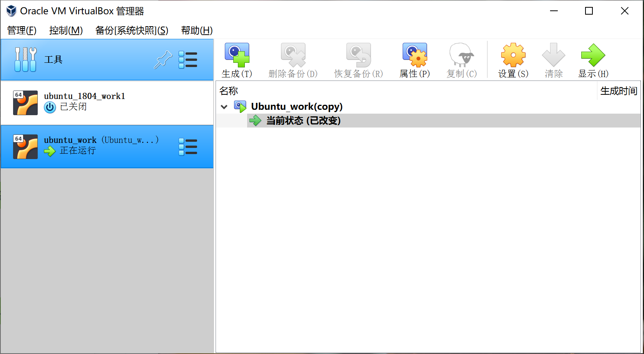Click the running status arrow of ubuntu_work
The height and width of the screenshot is (354, 644).
click(x=50, y=151)
